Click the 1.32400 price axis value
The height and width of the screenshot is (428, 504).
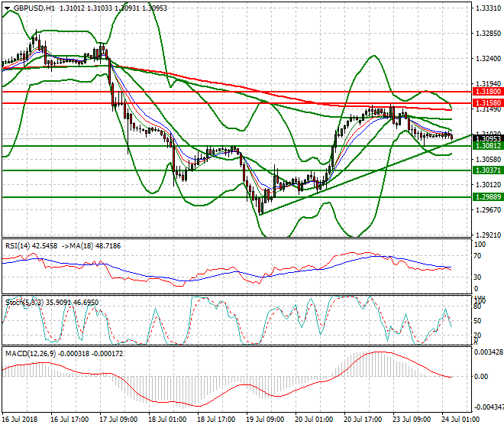click(x=488, y=59)
